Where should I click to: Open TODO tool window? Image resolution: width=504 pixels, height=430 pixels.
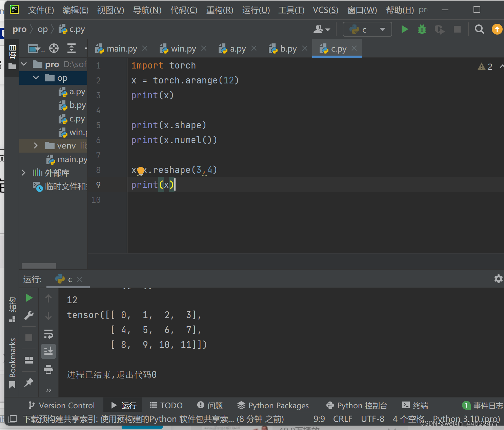click(166, 405)
